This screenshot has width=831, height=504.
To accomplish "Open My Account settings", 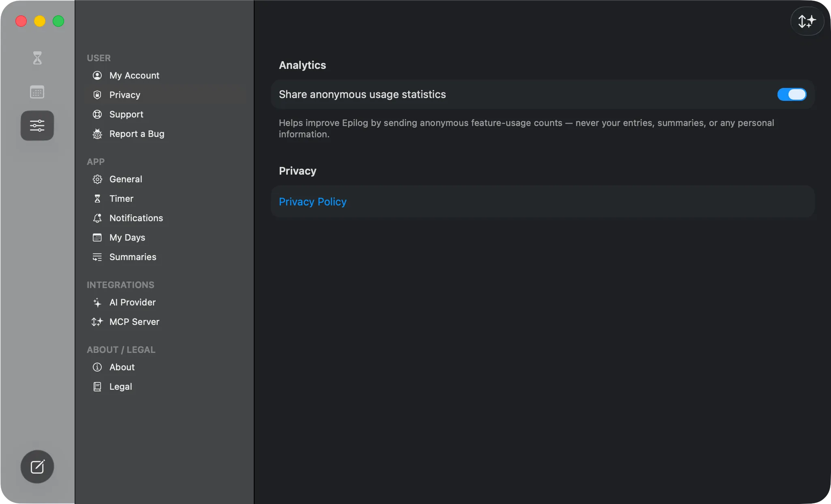I will tap(165, 75).
